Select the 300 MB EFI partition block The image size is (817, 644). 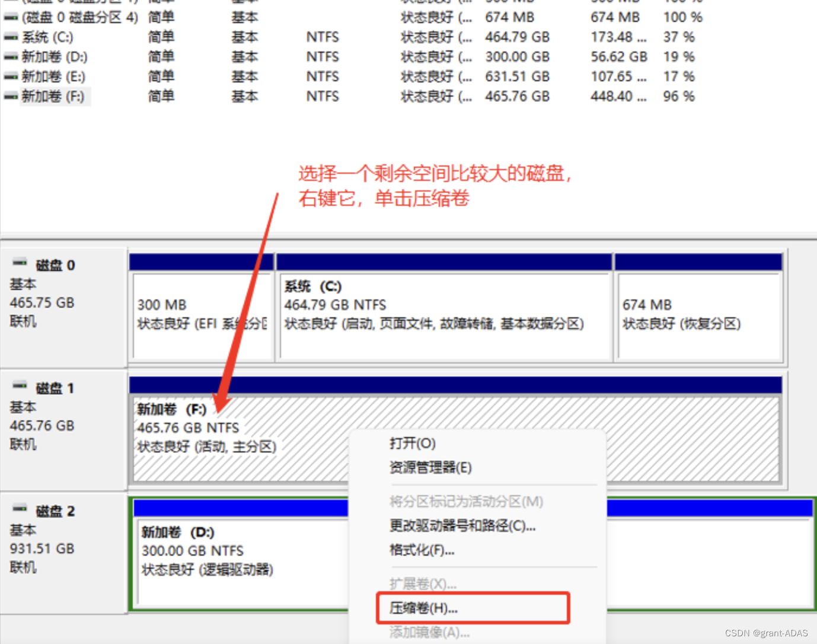pos(202,316)
